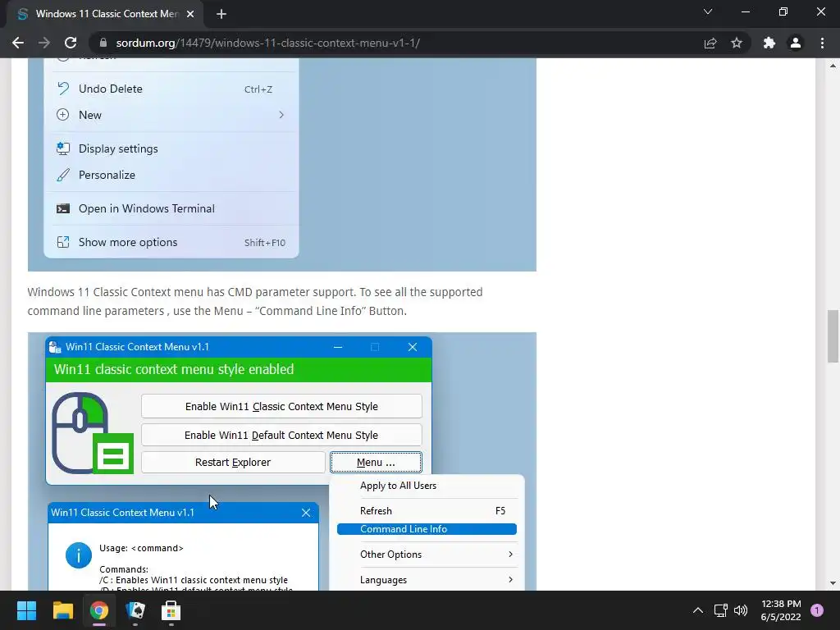
Task: Reload the current page
Action: click(x=71, y=43)
